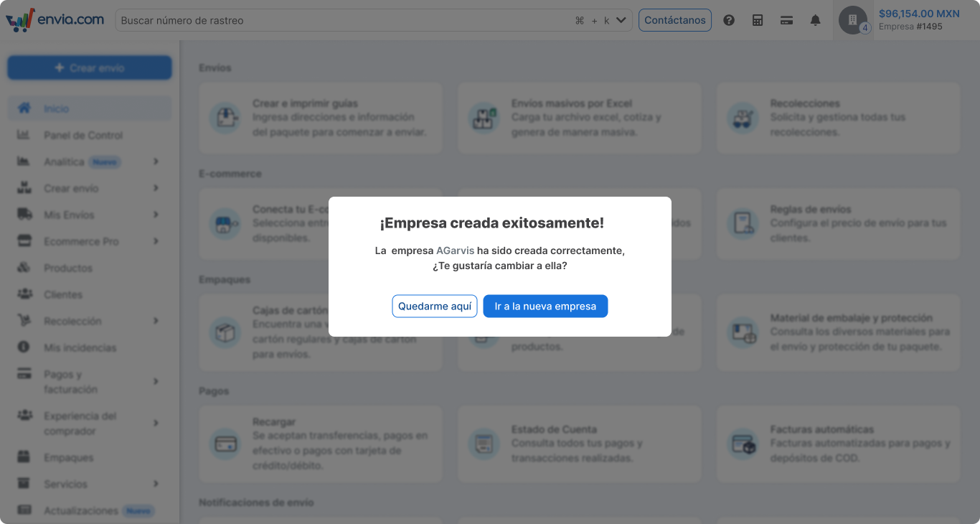Viewport: 980px width, 524px height.
Task: Click the credit card icon in header
Action: click(x=786, y=20)
